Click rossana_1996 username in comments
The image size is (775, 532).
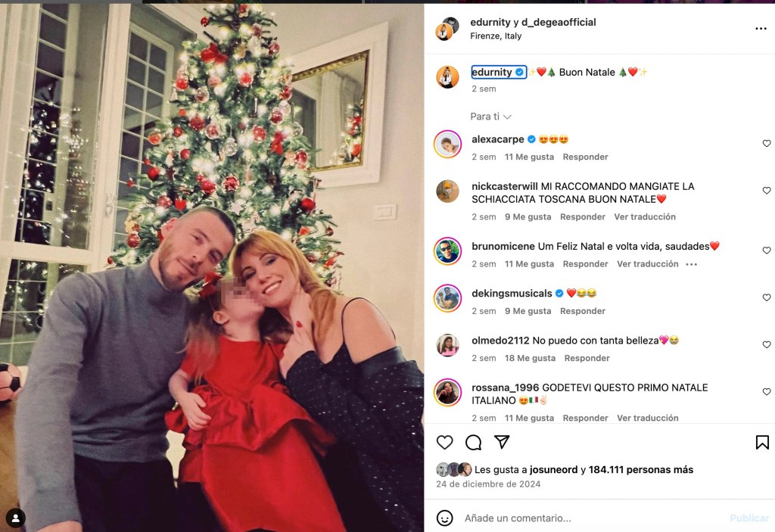tap(503, 387)
